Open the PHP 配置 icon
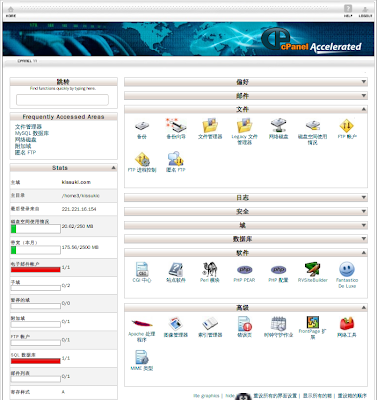This screenshot has width=377, height=400. point(279,269)
